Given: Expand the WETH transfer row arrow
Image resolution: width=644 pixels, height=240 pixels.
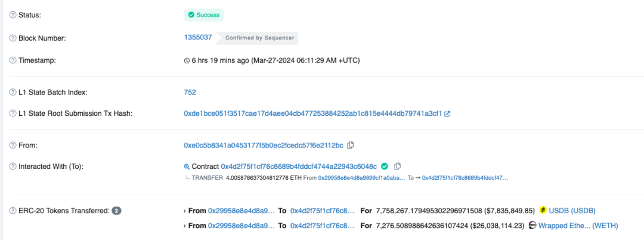Looking at the screenshot, I should [185, 226].
